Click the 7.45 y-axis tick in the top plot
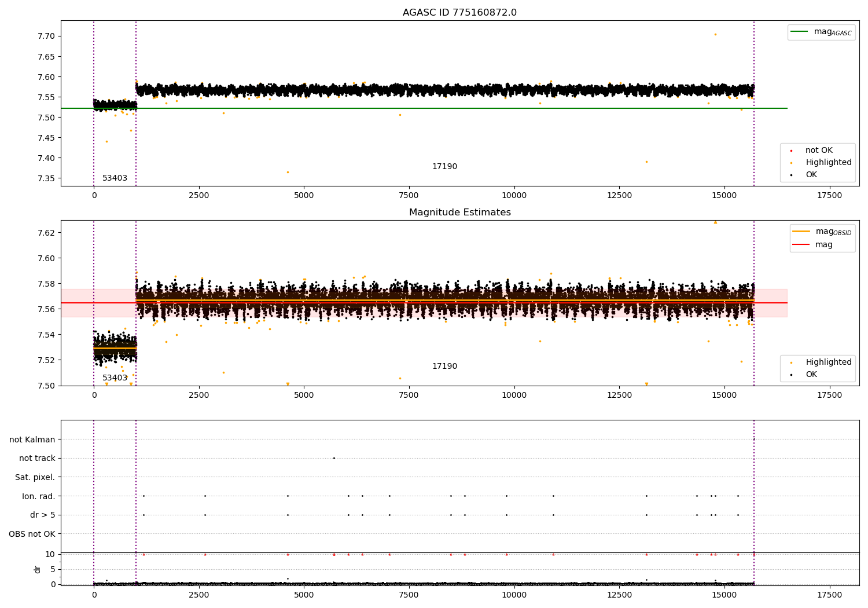 click(46, 138)
